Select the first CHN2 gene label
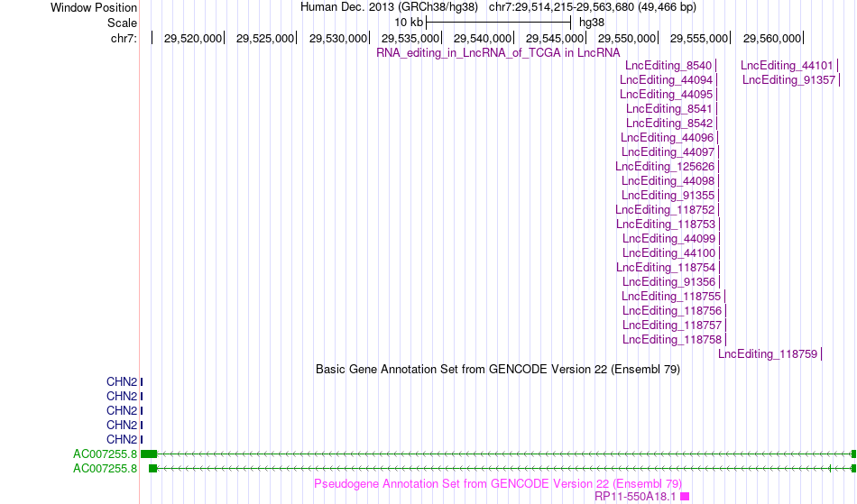Screen dimensions: 857x504 pyautogui.click(x=122, y=381)
